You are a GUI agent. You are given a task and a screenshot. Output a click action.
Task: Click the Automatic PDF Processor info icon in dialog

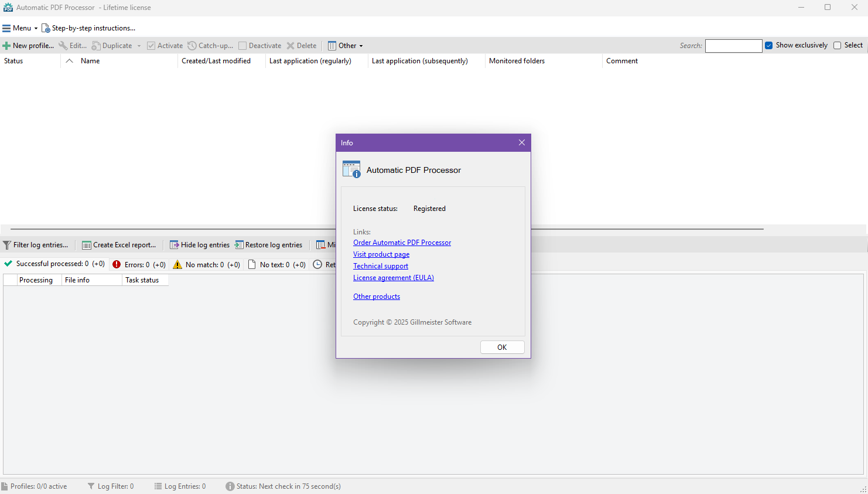[351, 169]
